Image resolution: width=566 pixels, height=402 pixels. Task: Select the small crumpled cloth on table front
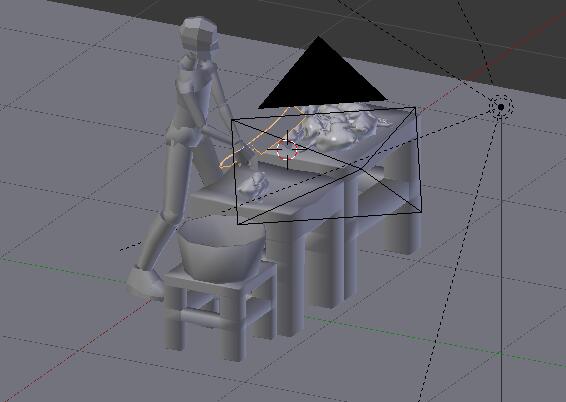254,185
